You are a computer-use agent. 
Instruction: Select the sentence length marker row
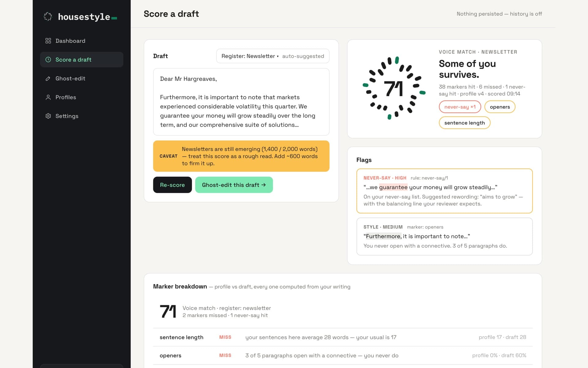click(x=343, y=337)
